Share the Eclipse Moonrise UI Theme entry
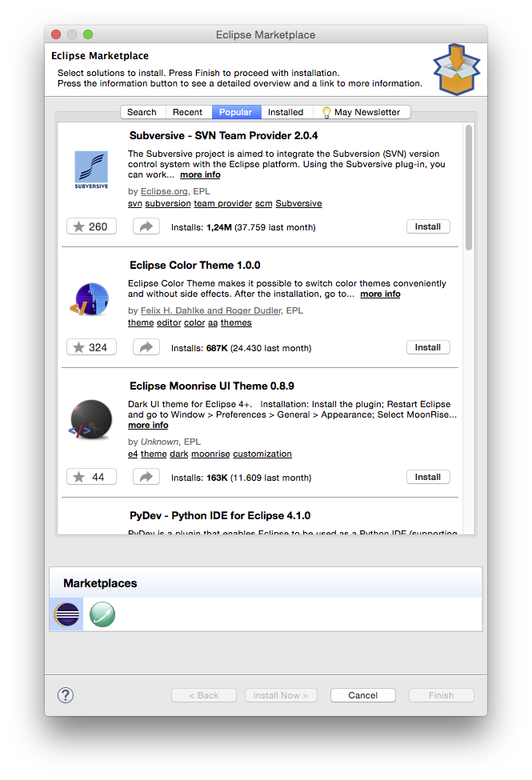 [x=146, y=477]
